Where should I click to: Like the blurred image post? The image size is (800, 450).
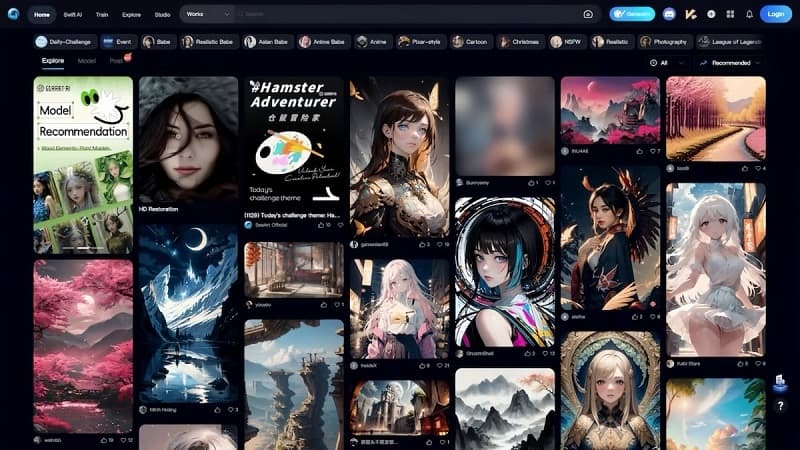531,182
